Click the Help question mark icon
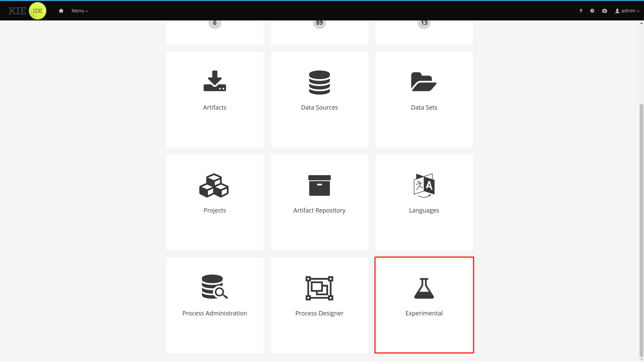Image resolution: width=644 pixels, height=362 pixels. [x=581, y=11]
